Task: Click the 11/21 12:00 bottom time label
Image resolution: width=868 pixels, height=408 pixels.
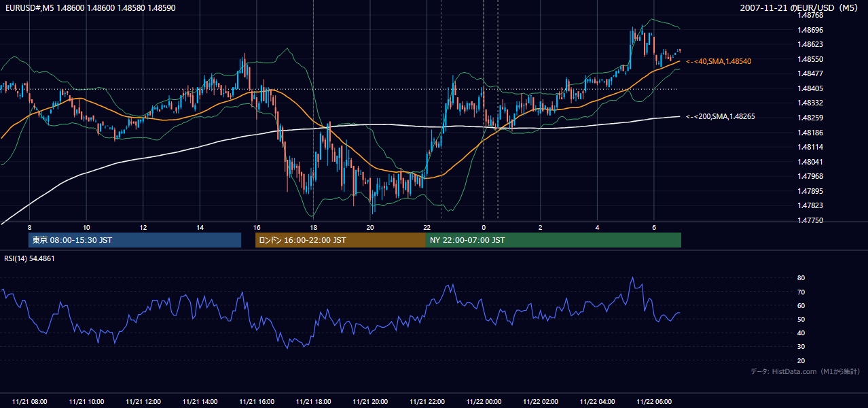Action: click(x=143, y=402)
